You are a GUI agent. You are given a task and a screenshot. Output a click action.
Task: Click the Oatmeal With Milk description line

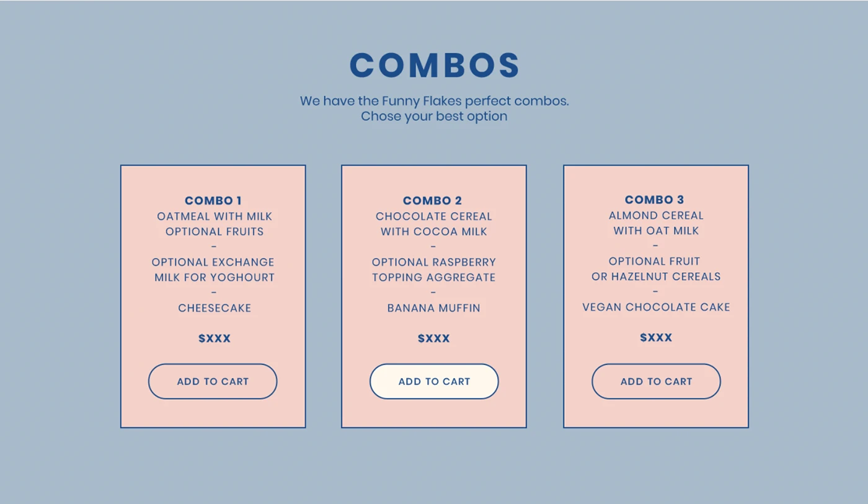215,216
